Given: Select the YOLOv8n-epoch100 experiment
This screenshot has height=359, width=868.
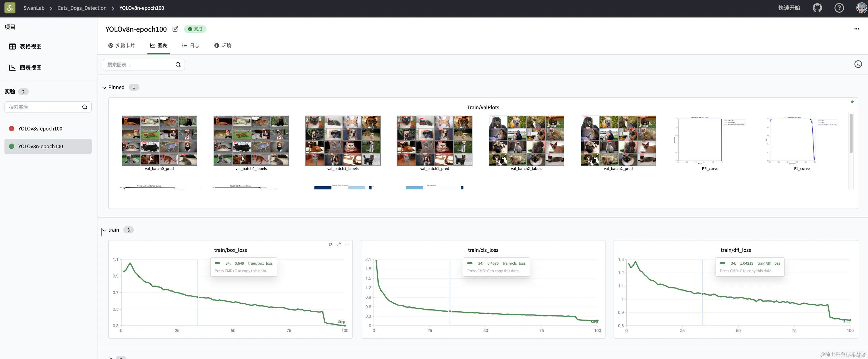Looking at the screenshot, I should 40,146.
